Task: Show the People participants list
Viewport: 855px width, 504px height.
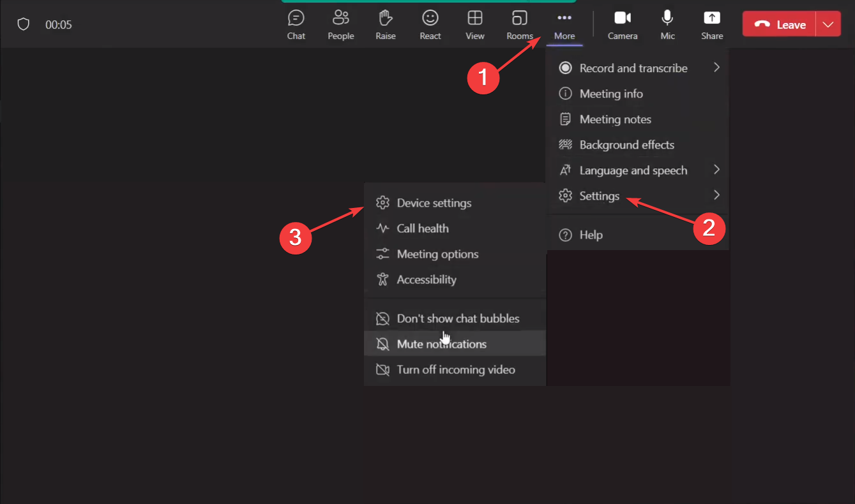Action: coord(341,25)
